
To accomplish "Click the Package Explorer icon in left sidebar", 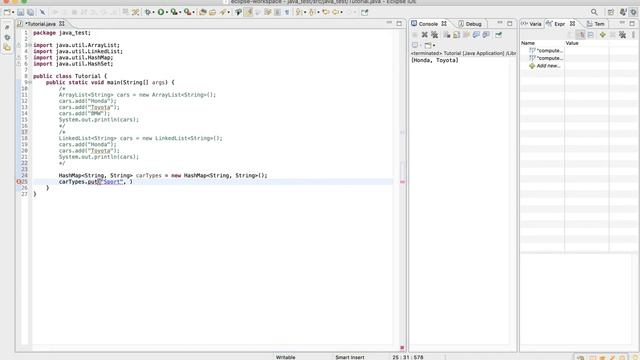I will [x=7, y=48].
